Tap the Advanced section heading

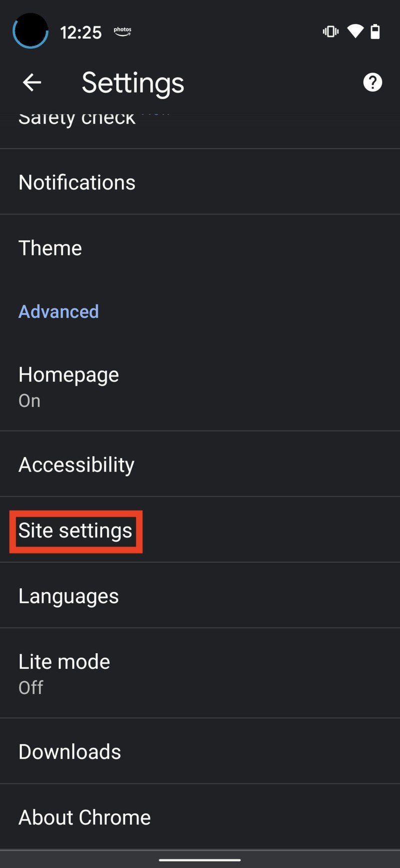pyautogui.click(x=58, y=311)
